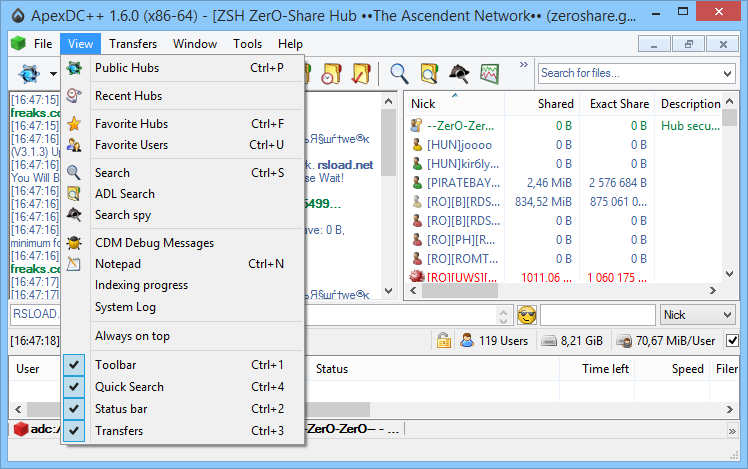Click toolbar Search spy icon
Viewport: 748px width, 469px height.
(459, 74)
